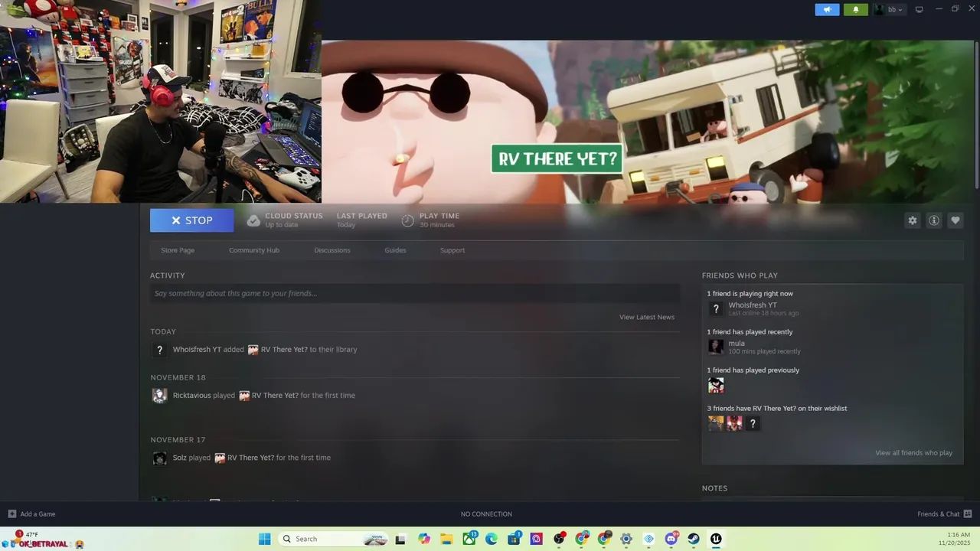Click the play time clock icon
980x551 pixels.
[x=408, y=221]
